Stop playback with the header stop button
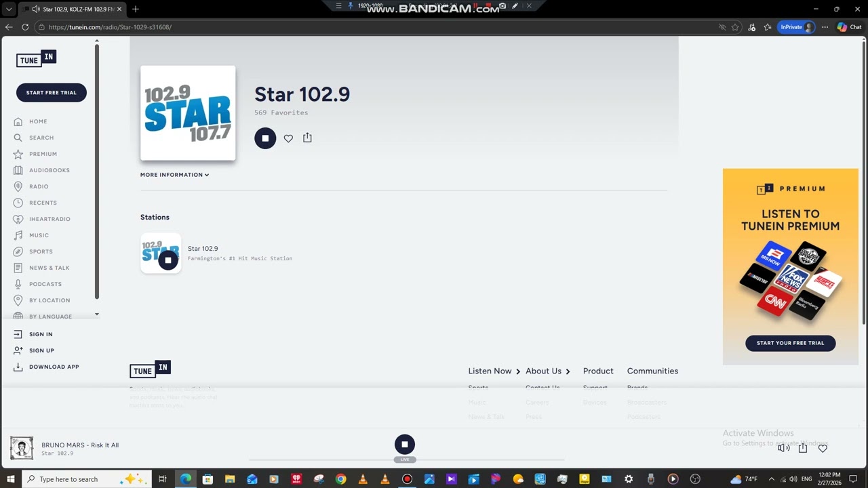Viewport: 868px width, 488px height. [265, 138]
